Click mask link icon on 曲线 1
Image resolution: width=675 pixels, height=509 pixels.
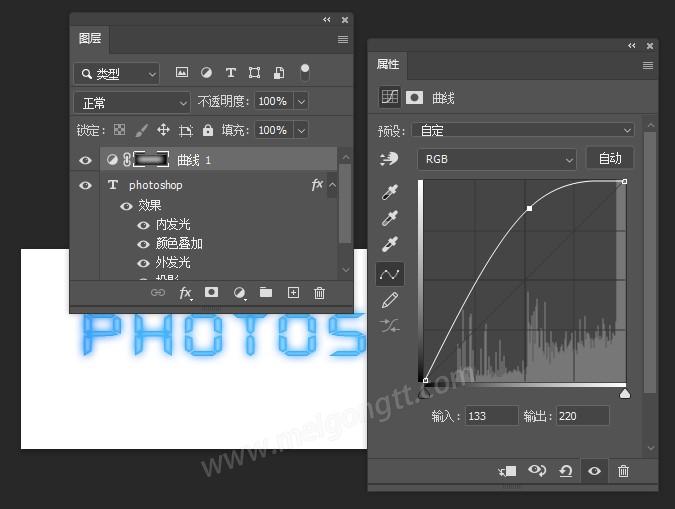pos(127,160)
